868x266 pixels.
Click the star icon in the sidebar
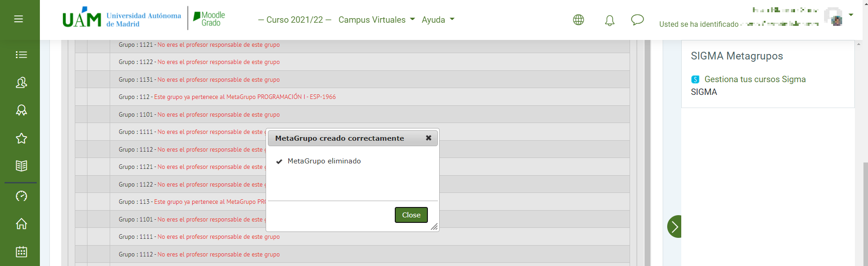(x=21, y=138)
